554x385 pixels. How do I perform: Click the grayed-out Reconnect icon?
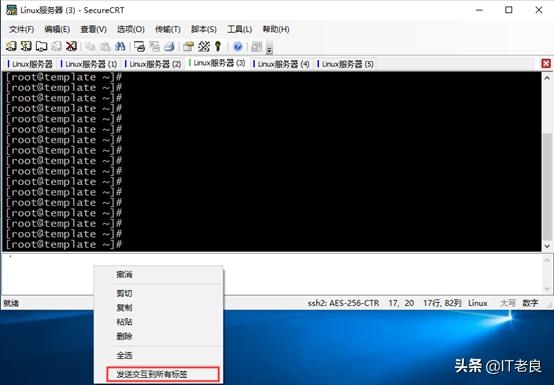click(x=57, y=46)
